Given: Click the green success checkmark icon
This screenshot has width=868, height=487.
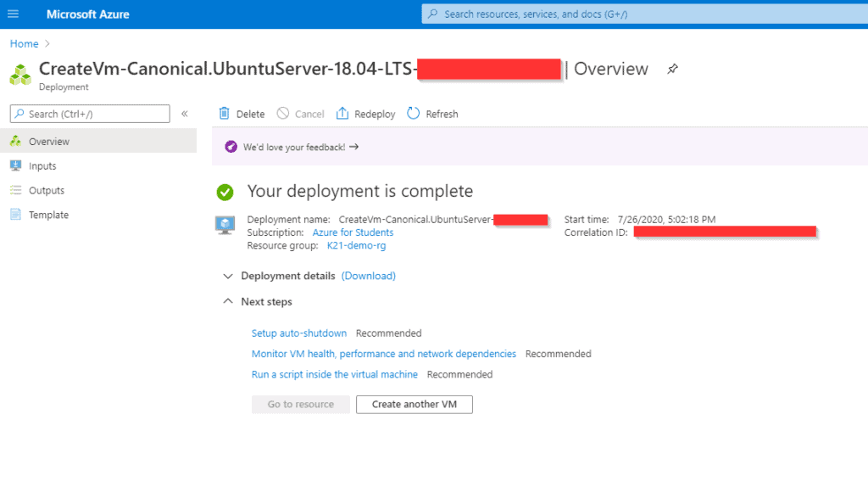Looking at the screenshot, I should [225, 193].
